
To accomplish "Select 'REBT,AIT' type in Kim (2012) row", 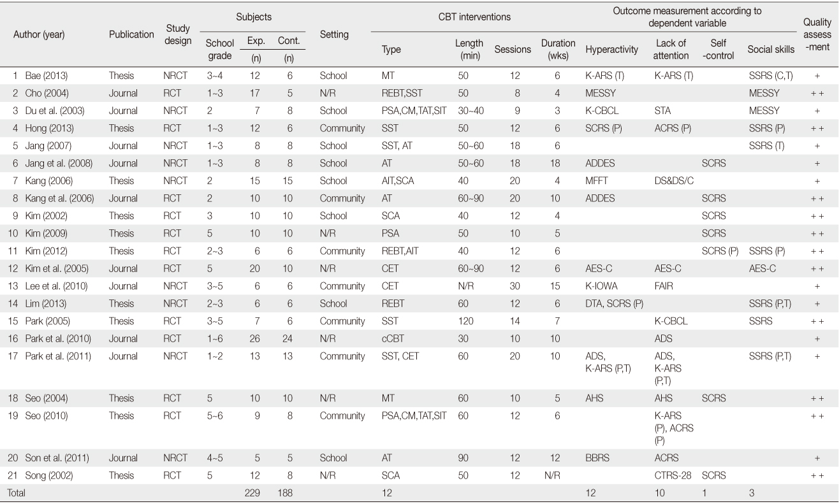I will [399, 251].
